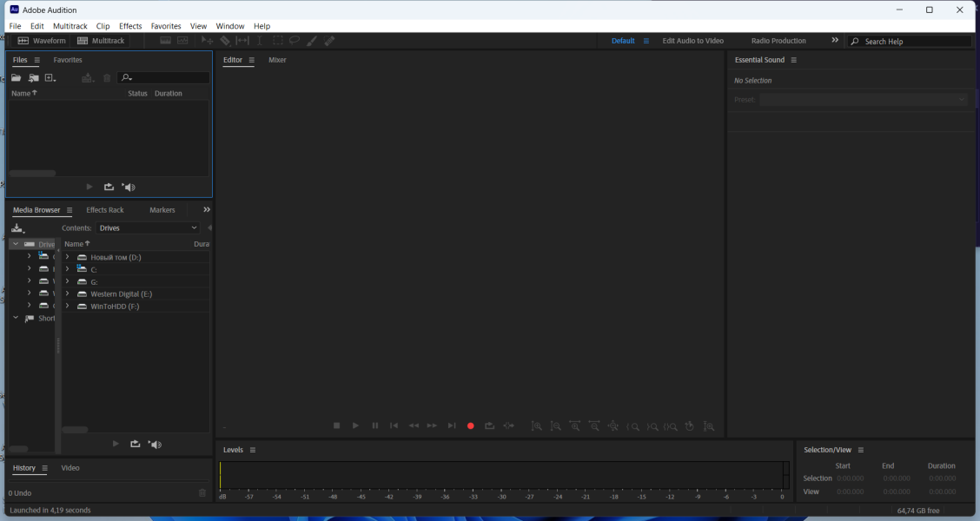Click the Zoom Out Time icon
Screen dimensions: 980x521
coord(594,426)
